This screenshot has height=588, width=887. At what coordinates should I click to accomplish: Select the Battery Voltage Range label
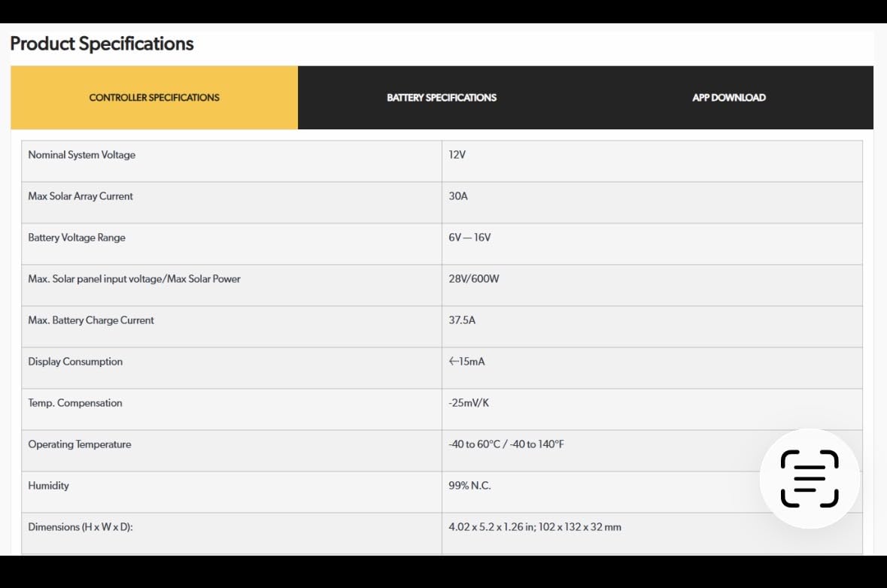point(77,238)
